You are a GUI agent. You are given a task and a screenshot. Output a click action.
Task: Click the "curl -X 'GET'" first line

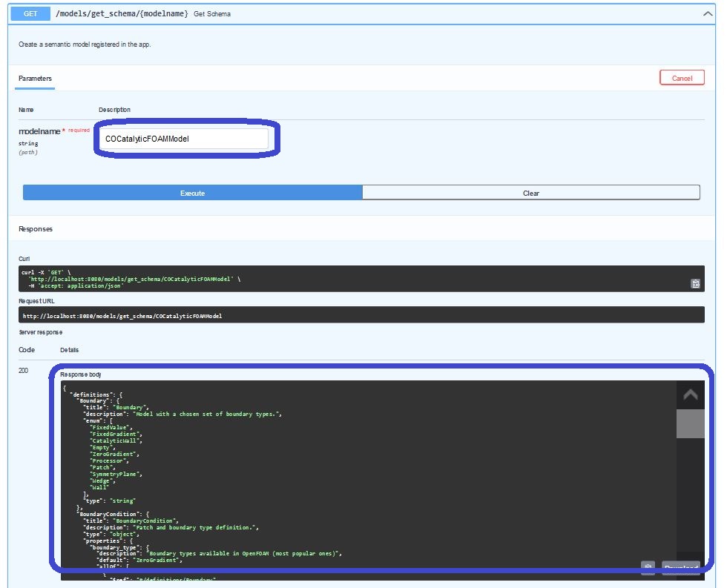coord(46,272)
